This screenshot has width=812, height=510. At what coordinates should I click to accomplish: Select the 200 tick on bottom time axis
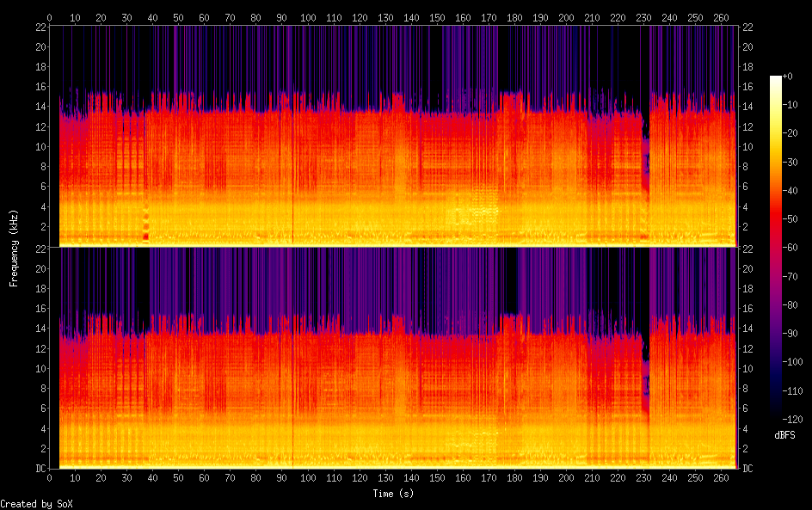coord(565,477)
